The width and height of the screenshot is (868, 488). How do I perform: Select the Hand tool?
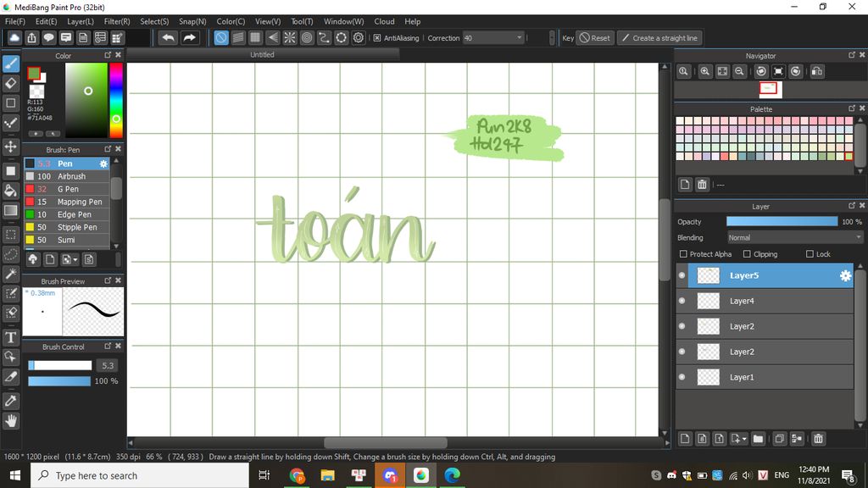point(11,421)
